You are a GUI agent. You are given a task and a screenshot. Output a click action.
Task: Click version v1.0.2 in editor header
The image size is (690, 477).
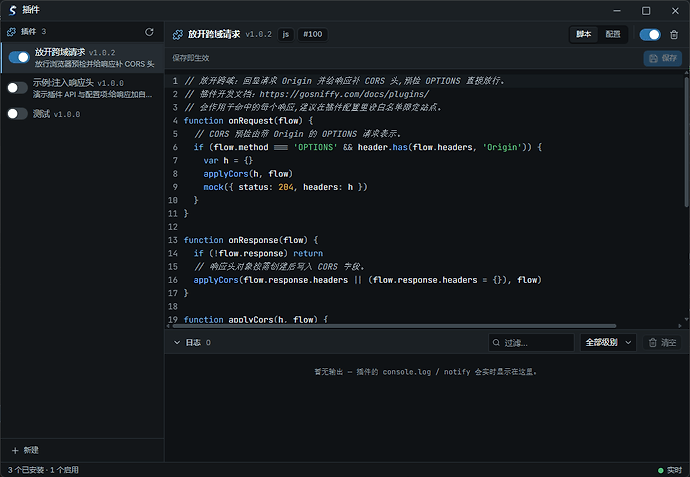pos(258,34)
